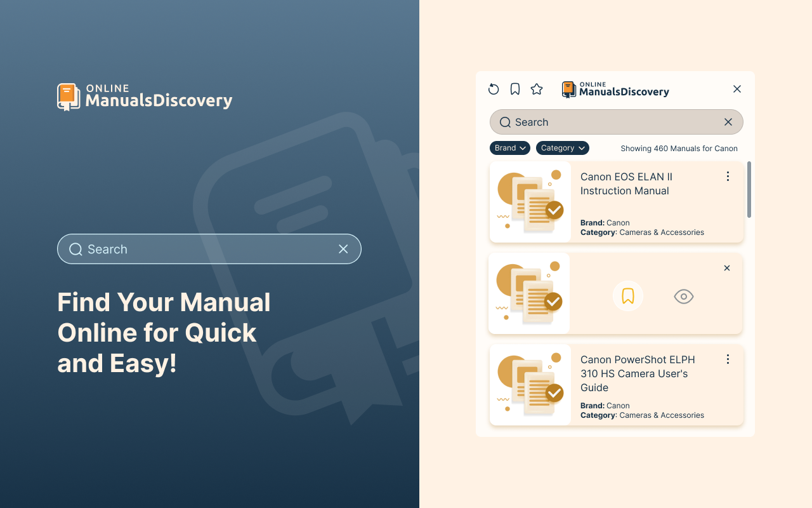Screen dimensions: 812x508
Task: Click Showing 460 Manuals for Canon text
Action: 679,148
